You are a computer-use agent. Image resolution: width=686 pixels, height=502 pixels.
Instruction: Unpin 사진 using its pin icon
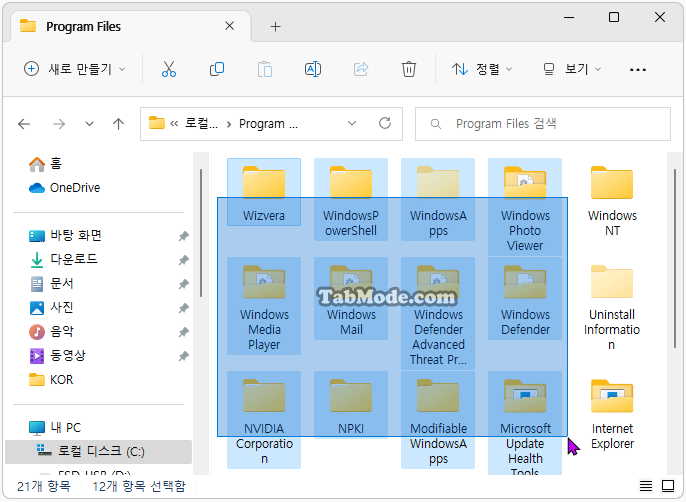coord(183,309)
